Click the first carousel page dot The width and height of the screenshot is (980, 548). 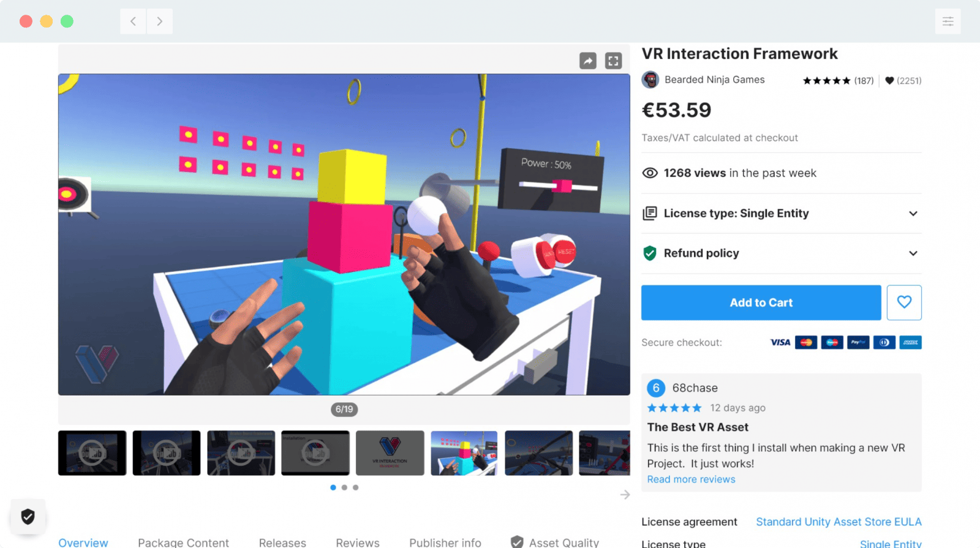pos(333,487)
